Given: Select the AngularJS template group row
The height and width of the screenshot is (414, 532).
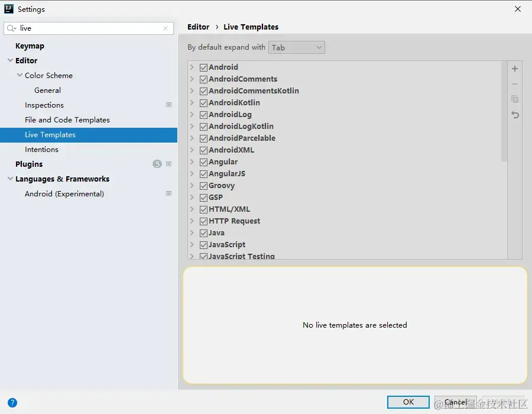Looking at the screenshot, I should [x=345, y=174].
